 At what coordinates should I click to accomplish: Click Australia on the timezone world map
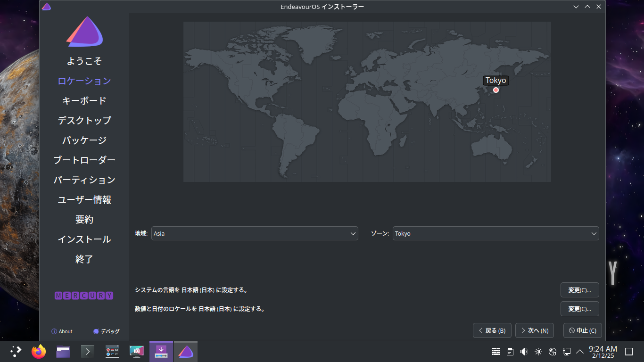click(x=492, y=147)
